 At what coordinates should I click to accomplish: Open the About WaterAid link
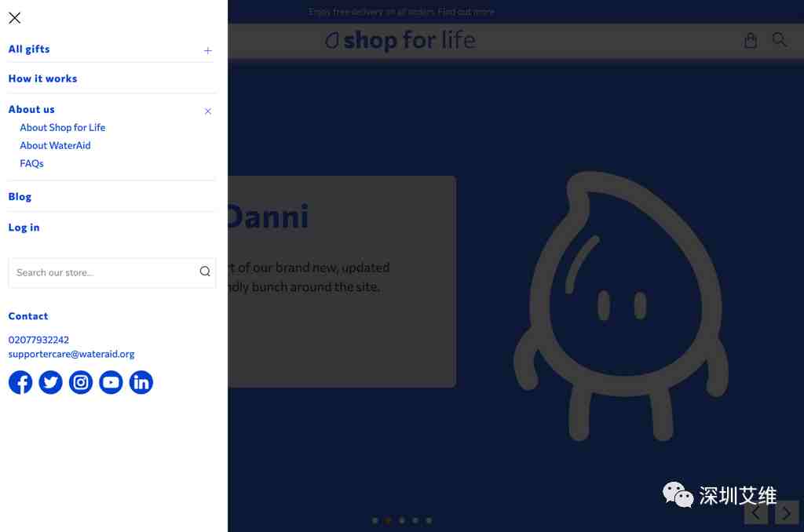(56, 146)
